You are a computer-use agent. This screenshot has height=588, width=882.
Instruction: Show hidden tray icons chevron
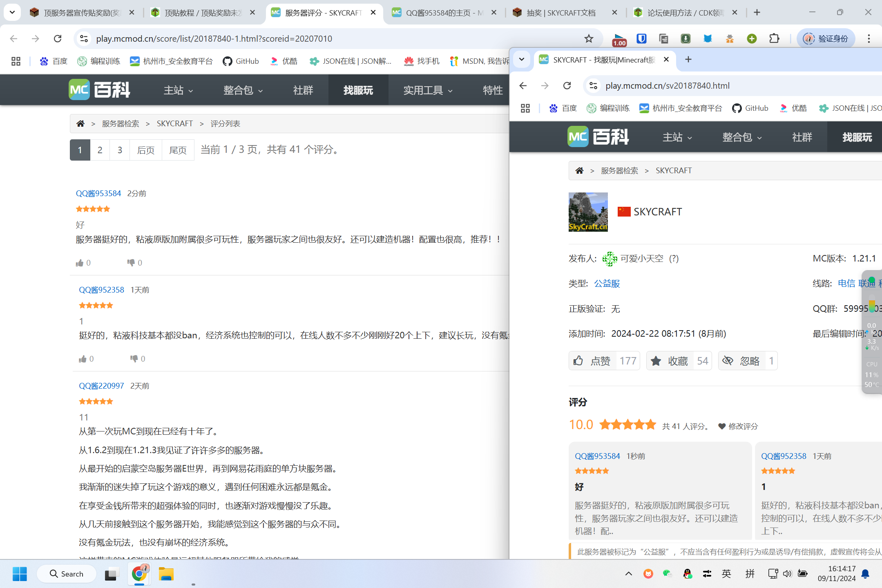[629, 574]
